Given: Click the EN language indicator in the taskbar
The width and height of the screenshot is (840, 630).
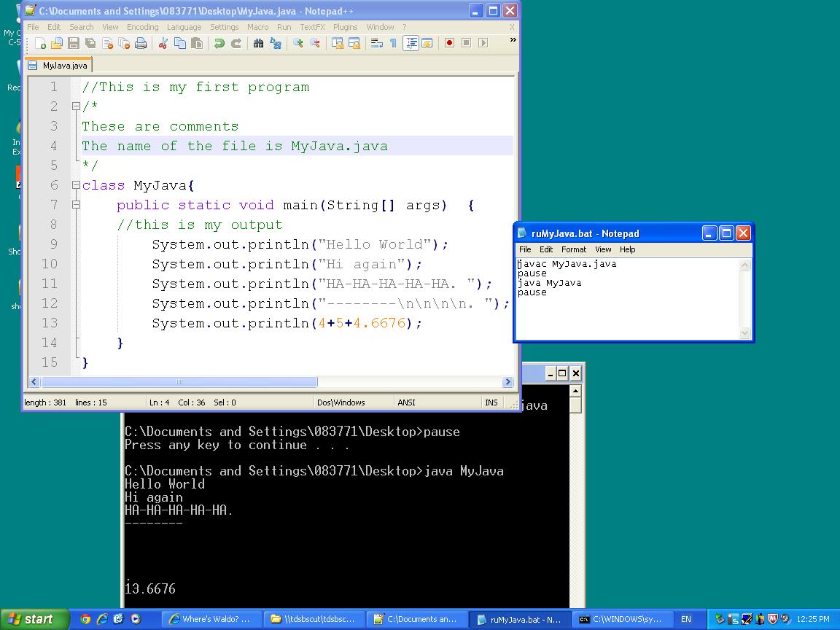Looking at the screenshot, I should pos(685,619).
